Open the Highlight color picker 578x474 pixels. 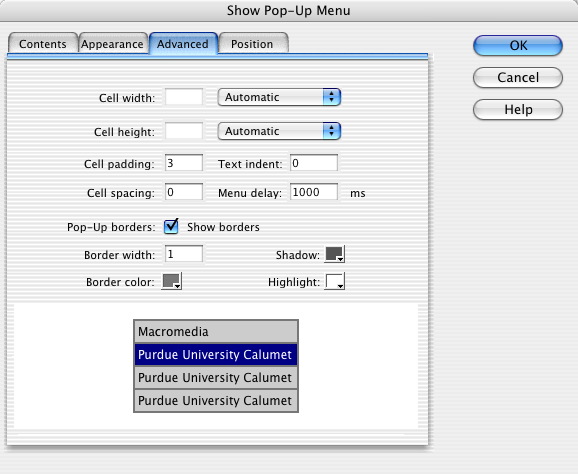point(334,282)
